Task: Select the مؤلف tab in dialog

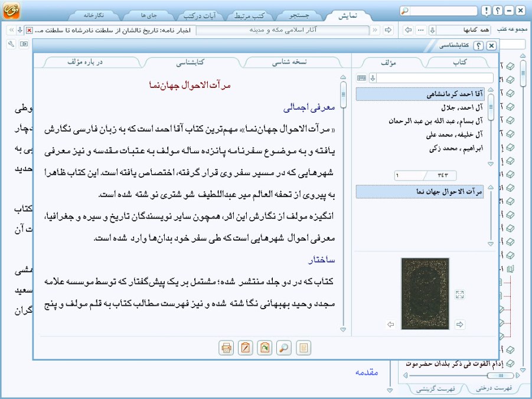Action: 389,63
